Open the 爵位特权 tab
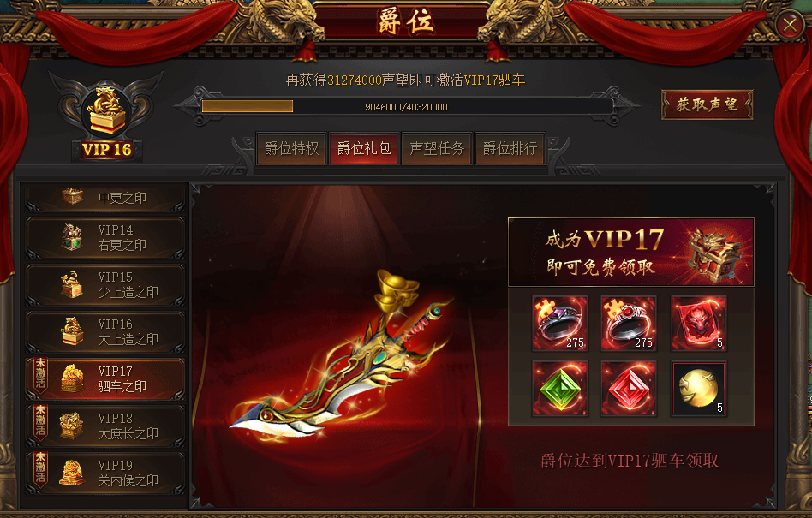 [291, 148]
